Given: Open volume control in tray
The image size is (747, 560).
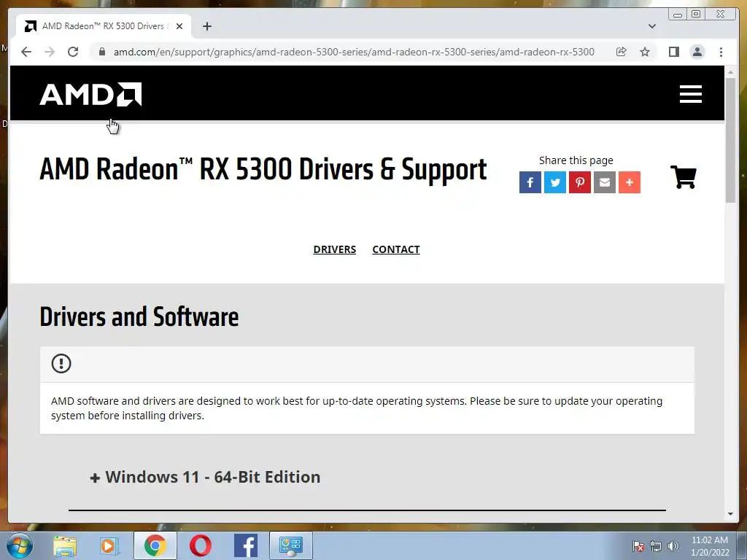Looking at the screenshot, I should click(x=673, y=546).
